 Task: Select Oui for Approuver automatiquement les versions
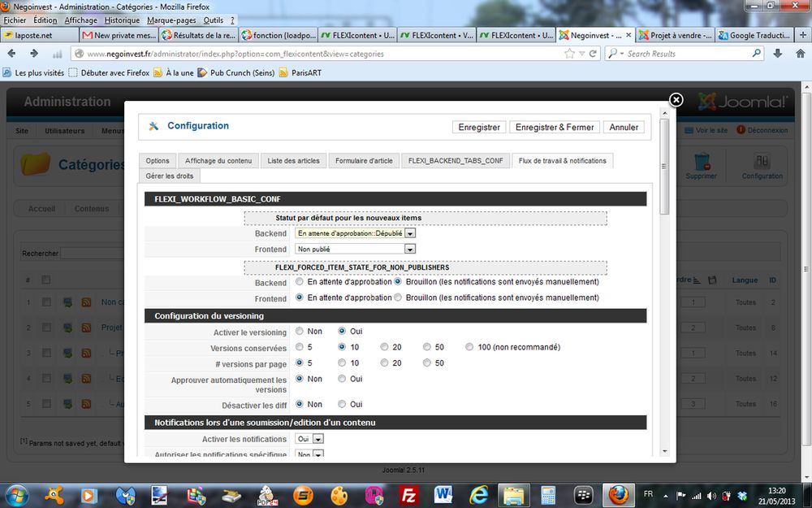click(342, 379)
